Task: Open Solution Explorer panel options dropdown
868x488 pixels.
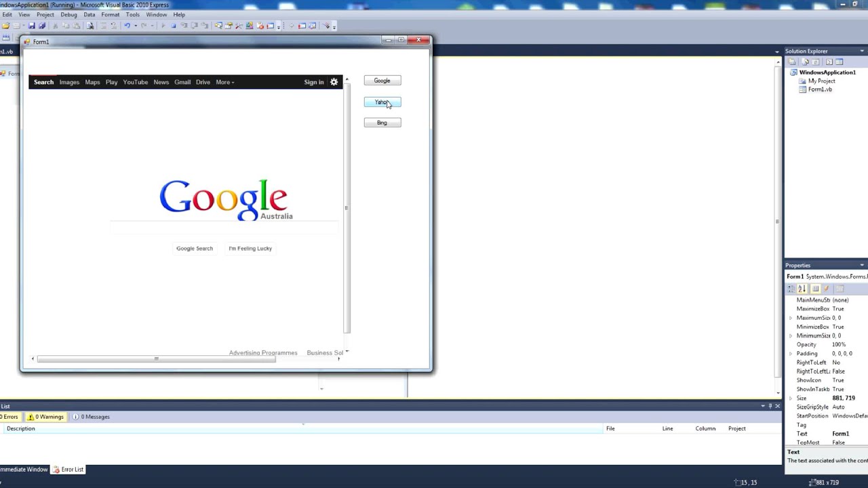Action: point(862,52)
